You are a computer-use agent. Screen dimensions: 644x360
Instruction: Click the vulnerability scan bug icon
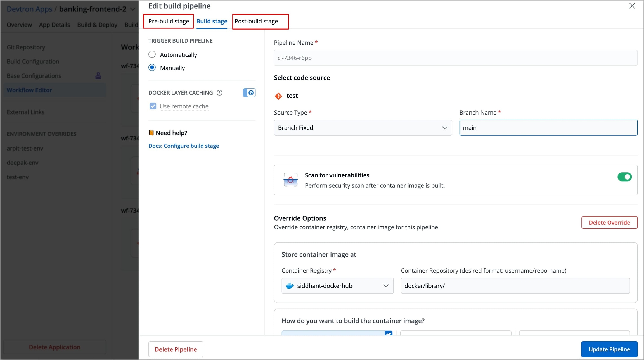pyautogui.click(x=290, y=180)
